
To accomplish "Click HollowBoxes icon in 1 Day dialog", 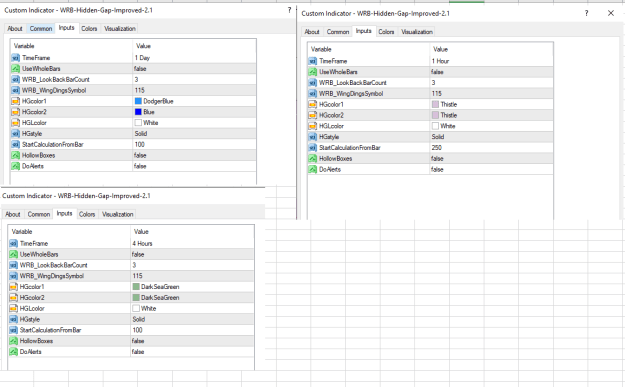I will [16, 155].
